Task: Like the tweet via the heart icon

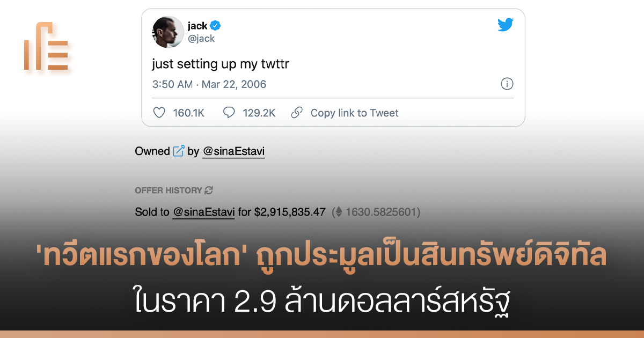Action: [x=159, y=113]
